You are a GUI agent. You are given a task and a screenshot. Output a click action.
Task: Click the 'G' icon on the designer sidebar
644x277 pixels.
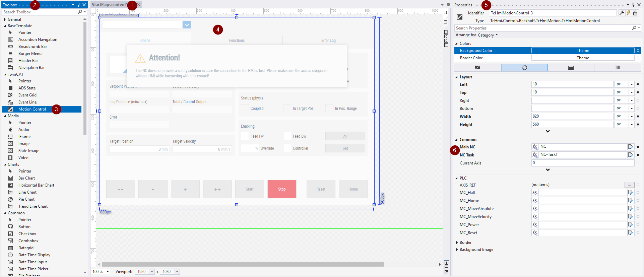pyautogui.click(x=446, y=41)
